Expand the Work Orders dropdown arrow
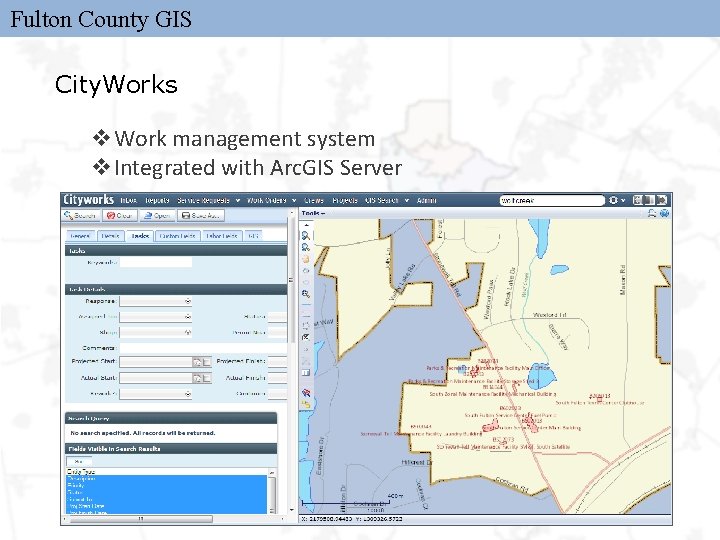The width and height of the screenshot is (720, 540). tap(294, 201)
